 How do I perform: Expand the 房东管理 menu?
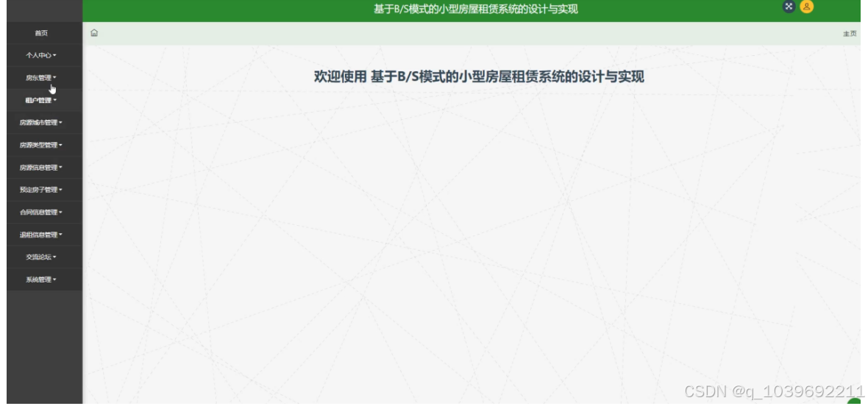coord(41,78)
